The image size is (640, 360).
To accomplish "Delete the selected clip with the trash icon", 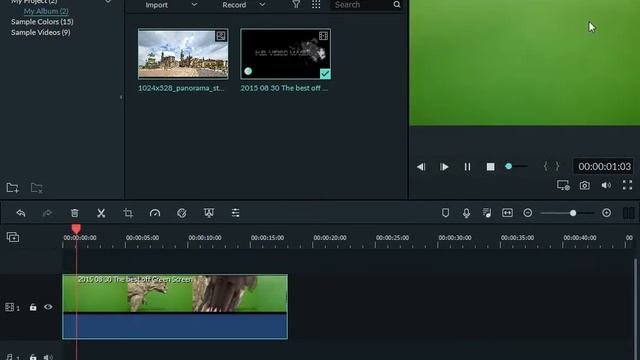I will click(x=75, y=213).
